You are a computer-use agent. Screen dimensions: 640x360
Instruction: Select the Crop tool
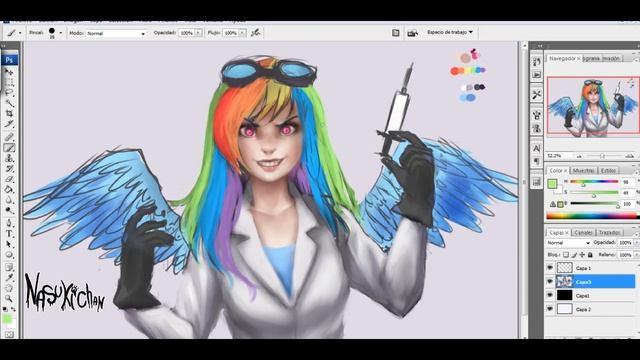point(9,113)
